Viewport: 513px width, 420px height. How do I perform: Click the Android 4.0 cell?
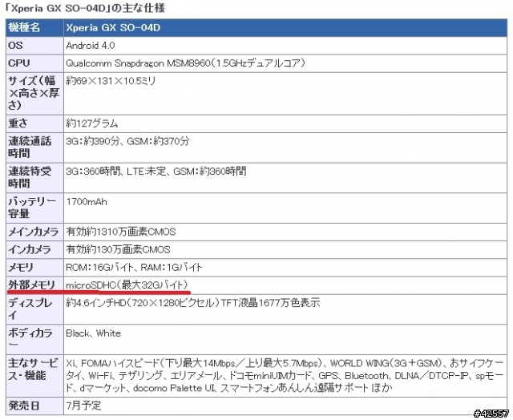(x=91, y=46)
